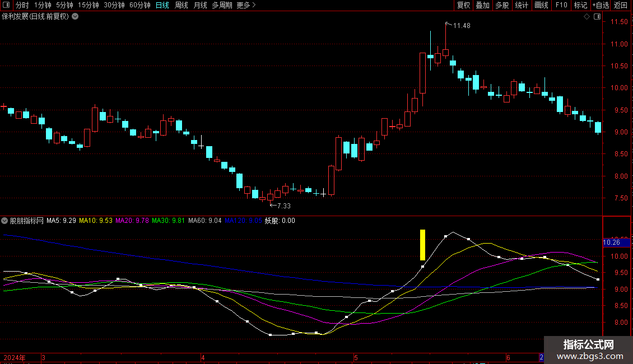Click the diamond icon above the price axis
This screenshot has width=633, height=364.
click(x=587, y=17)
